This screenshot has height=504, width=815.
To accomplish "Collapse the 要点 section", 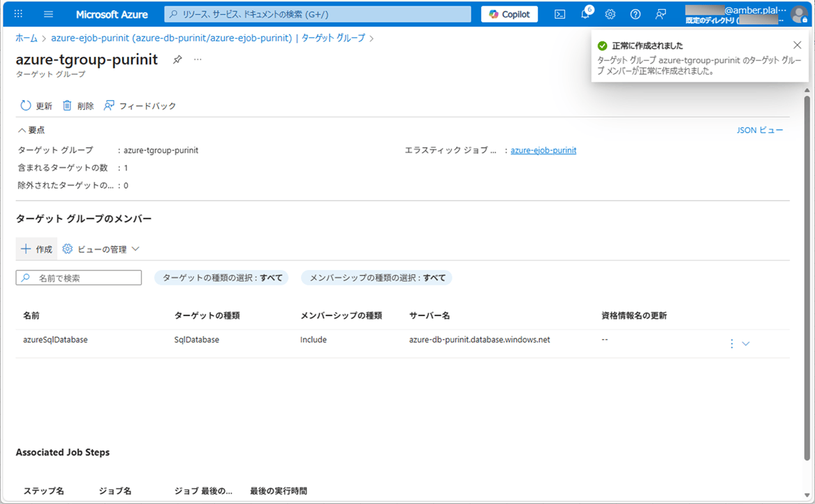I will (x=31, y=130).
